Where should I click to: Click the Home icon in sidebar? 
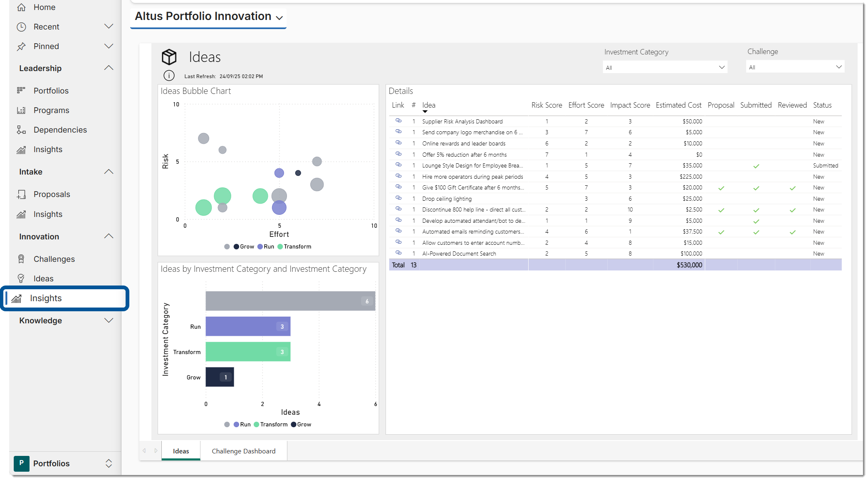21,7
